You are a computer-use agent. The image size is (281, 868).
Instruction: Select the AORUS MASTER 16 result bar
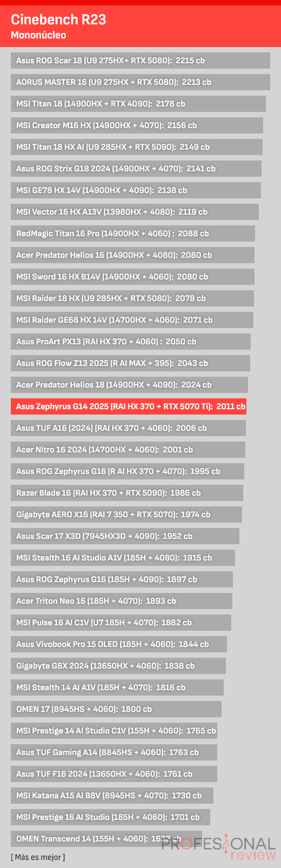pyautogui.click(x=140, y=82)
